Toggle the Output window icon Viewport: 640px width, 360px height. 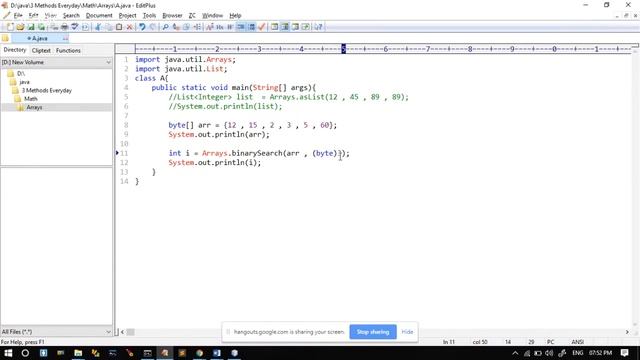(295, 27)
